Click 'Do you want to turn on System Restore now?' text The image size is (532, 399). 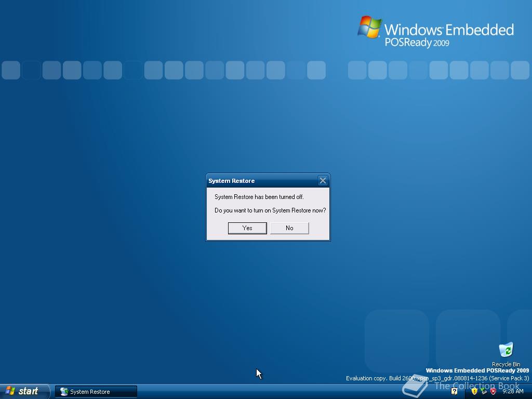(x=270, y=210)
